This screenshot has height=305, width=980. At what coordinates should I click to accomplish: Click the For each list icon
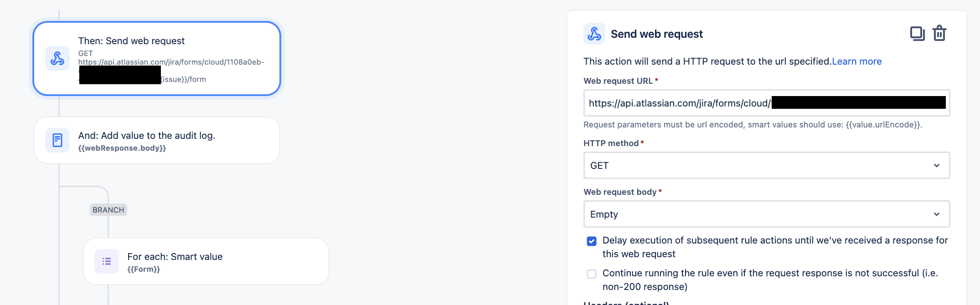pos(107,261)
